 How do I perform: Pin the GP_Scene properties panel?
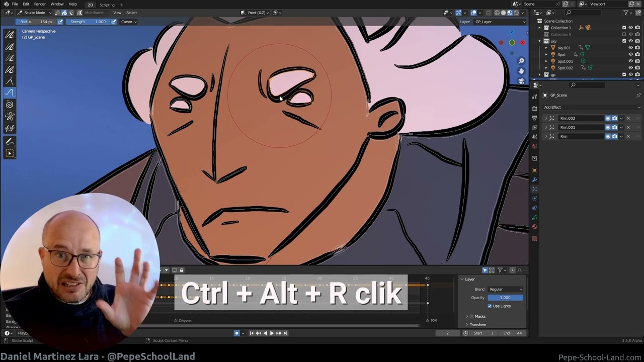click(638, 95)
